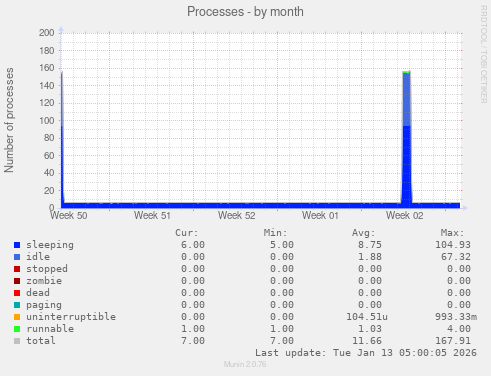Viewport: 491px width, 376px height.
Task: Click the 'paging' legend label
Action: 44,305
